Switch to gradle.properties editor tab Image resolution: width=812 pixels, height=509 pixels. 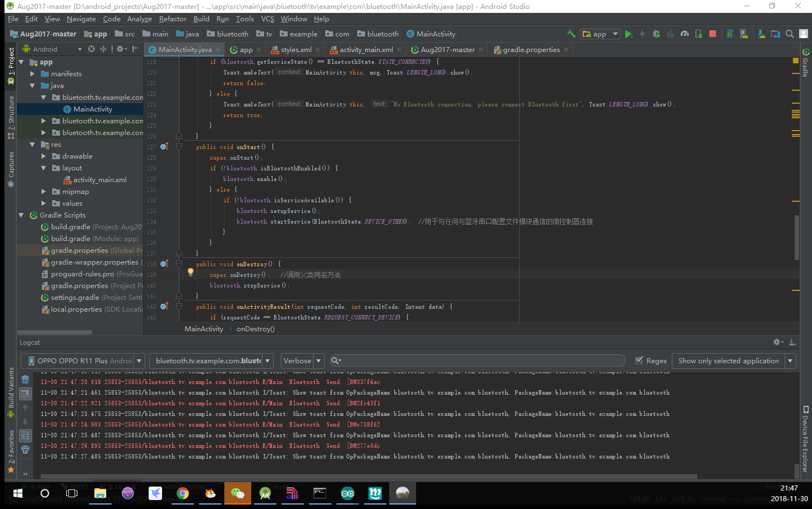click(x=531, y=49)
